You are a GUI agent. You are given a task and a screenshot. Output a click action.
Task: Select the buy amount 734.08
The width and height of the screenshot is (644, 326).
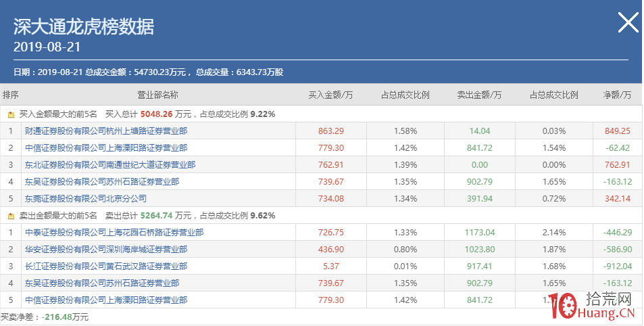pos(331,199)
